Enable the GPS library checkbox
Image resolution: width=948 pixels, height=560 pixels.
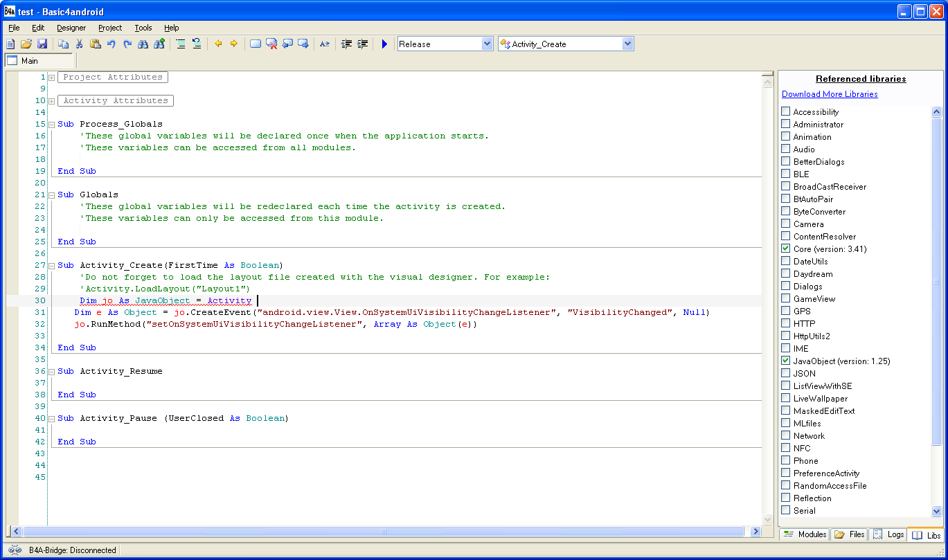(786, 311)
